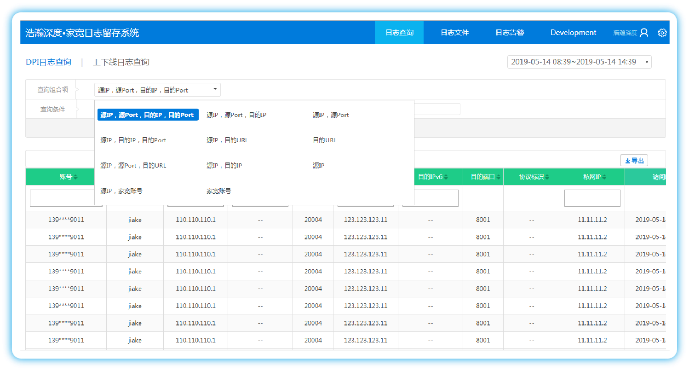Choose the standalone 目的URL option
Image resolution: width=689 pixels, height=371 pixels.
pyautogui.click(x=324, y=140)
